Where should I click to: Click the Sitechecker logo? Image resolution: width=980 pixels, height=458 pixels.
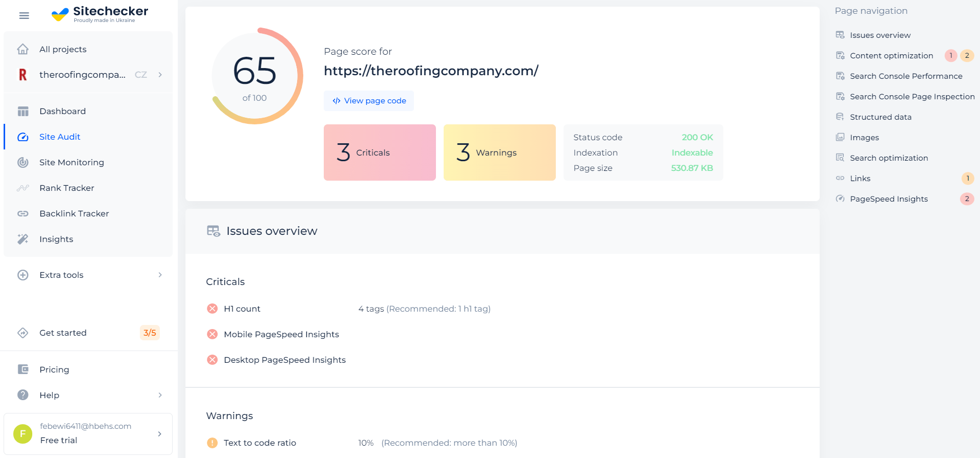coord(100,14)
